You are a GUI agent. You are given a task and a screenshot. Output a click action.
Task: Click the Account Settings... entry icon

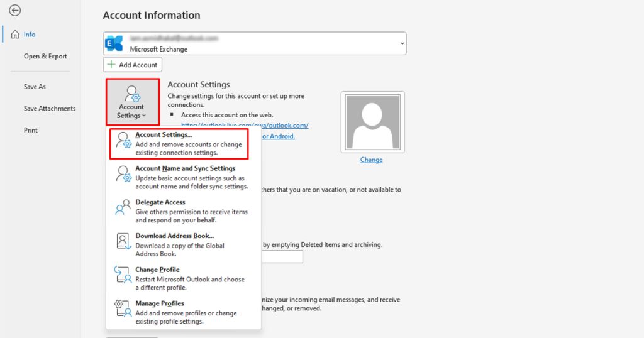pyautogui.click(x=123, y=140)
